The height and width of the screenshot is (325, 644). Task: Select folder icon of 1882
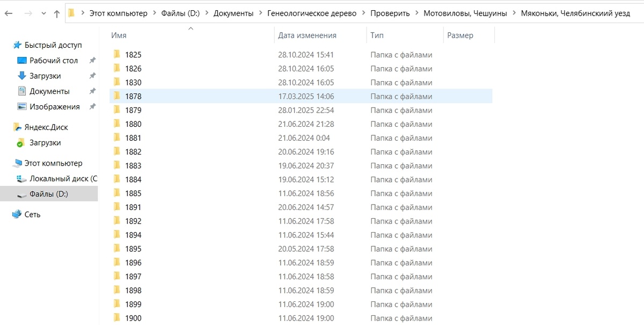[x=117, y=152]
